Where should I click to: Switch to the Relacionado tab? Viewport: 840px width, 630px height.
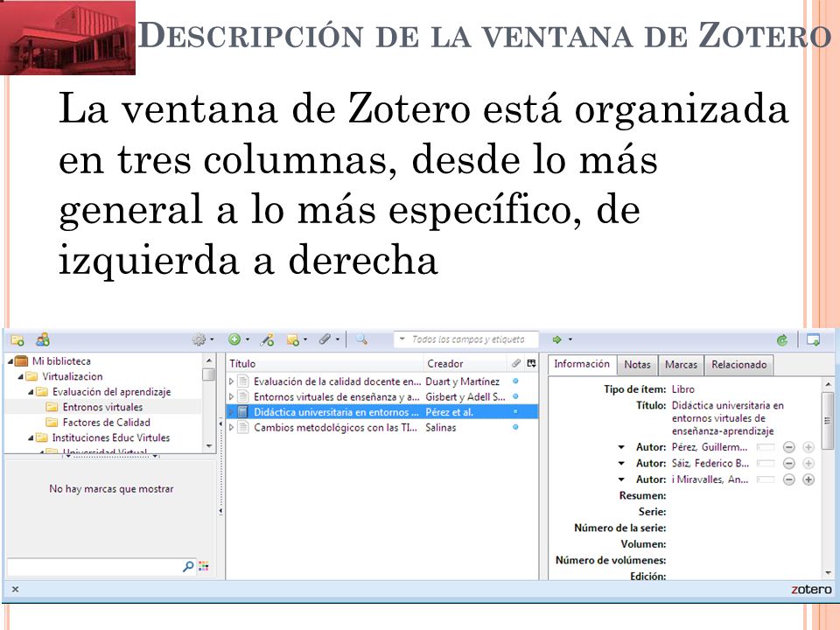click(739, 365)
